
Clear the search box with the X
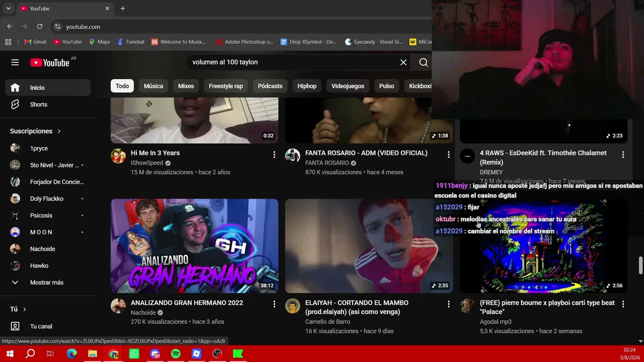(404, 62)
